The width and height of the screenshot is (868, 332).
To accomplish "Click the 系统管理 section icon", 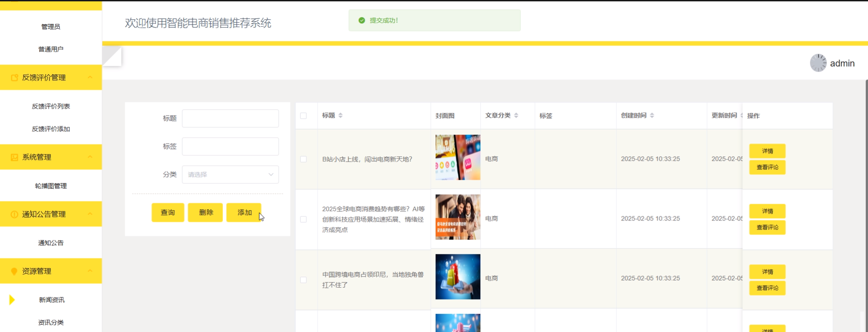I will coord(14,157).
